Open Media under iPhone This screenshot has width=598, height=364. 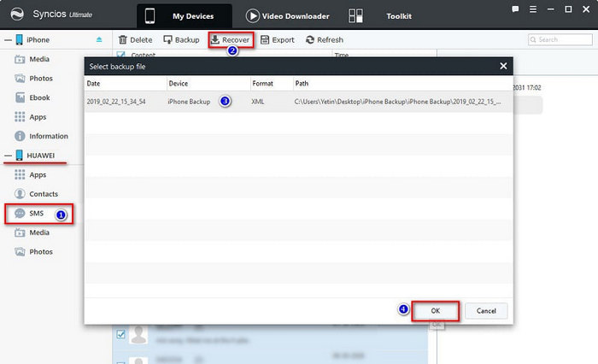(32, 59)
